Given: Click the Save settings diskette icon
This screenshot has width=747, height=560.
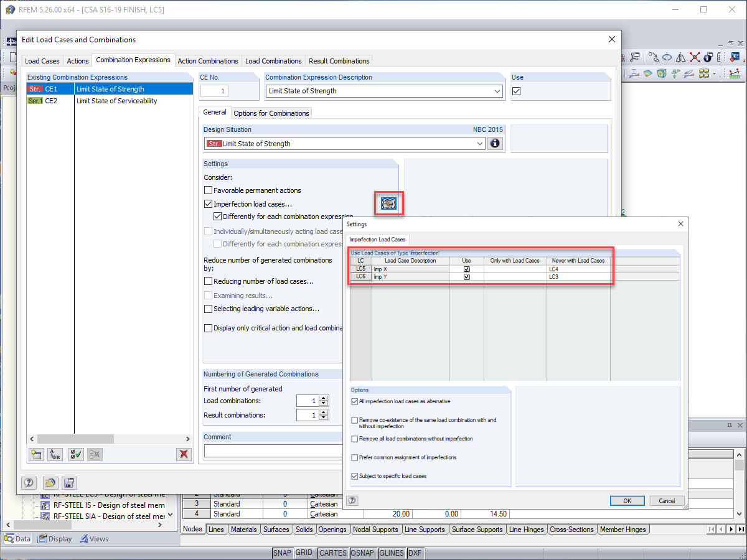Looking at the screenshot, I should 69,483.
